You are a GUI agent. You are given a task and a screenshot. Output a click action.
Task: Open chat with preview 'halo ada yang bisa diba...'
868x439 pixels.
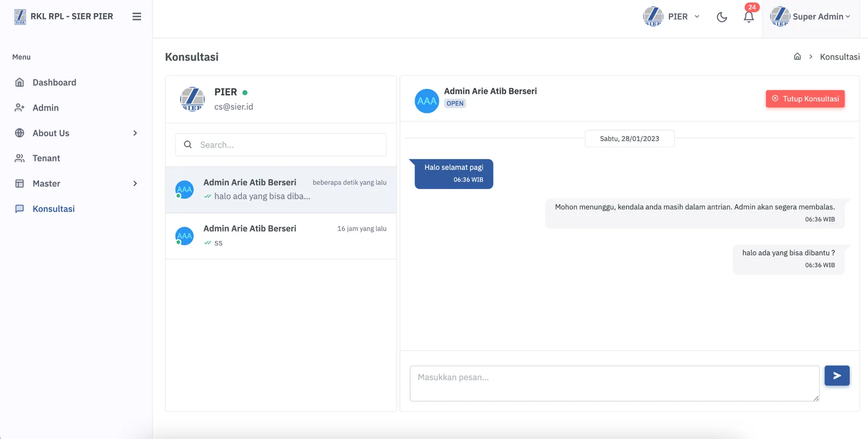(x=281, y=189)
